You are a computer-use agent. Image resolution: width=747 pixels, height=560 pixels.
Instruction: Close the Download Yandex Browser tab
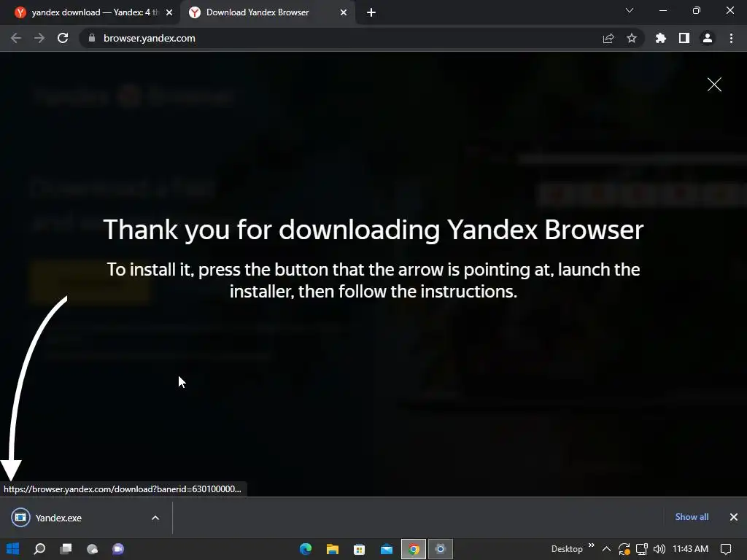(x=344, y=13)
